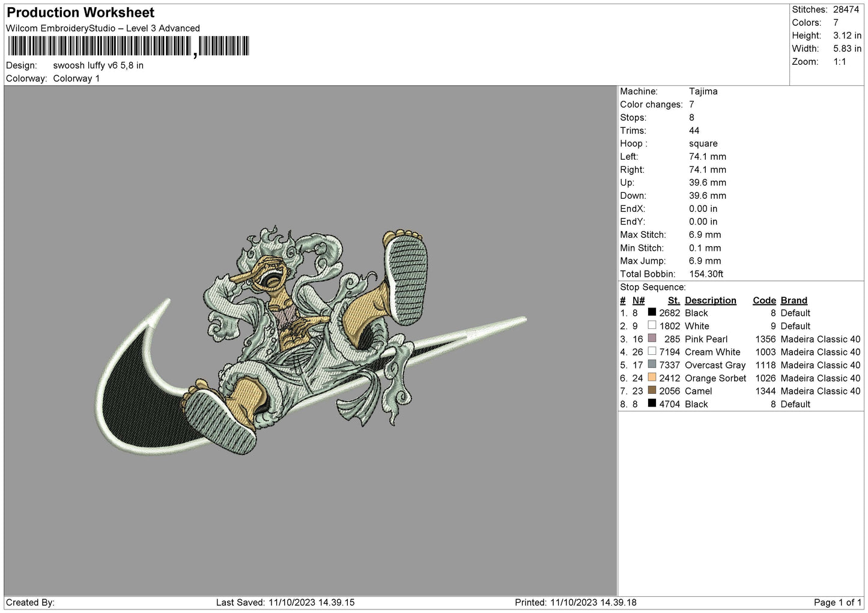
Task: Click the N# column header
Action: point(638,300)
